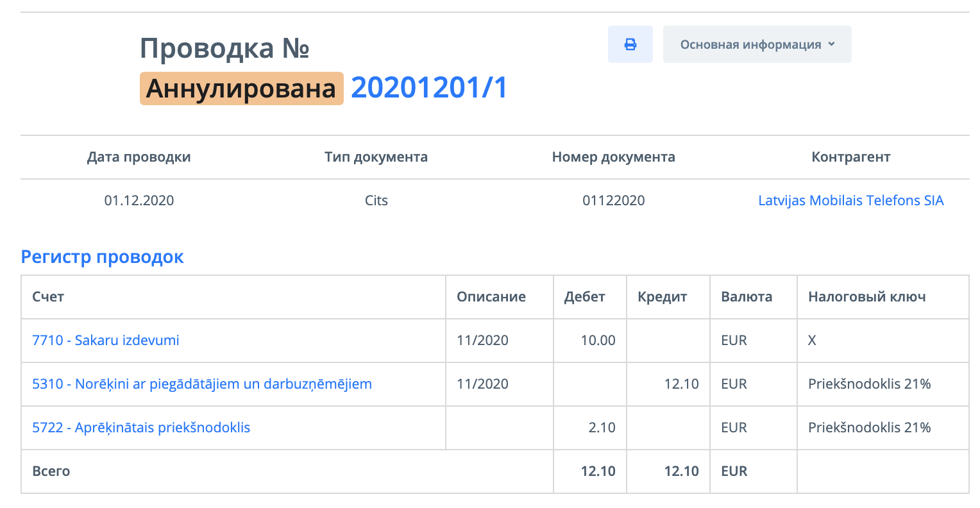Open Latvijas Mobilais Telefons SIA counterparty

850,200
